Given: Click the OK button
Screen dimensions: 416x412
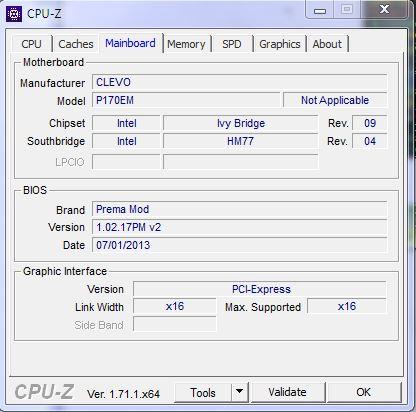Looking at the screenshot, I should tap(364, 392).
